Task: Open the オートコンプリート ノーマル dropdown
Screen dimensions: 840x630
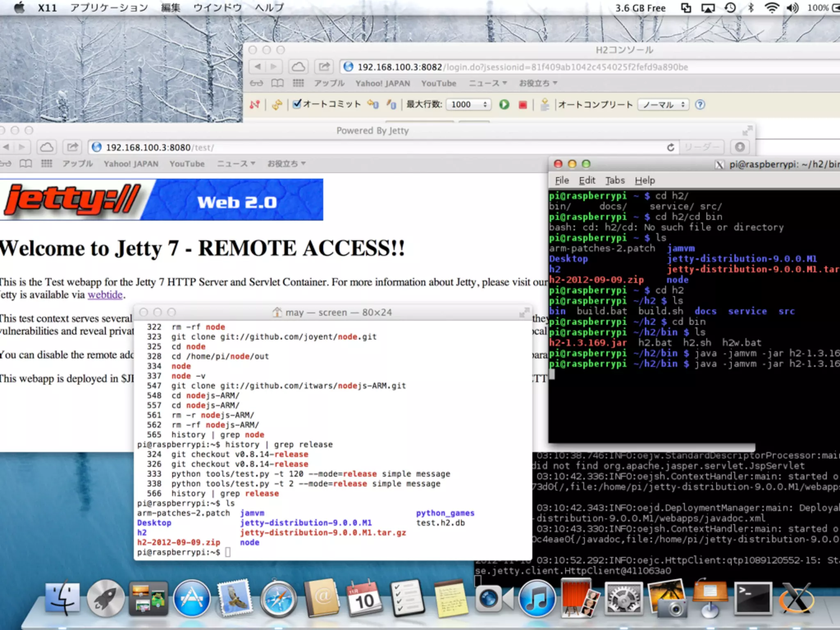Action: coord(663,105)
